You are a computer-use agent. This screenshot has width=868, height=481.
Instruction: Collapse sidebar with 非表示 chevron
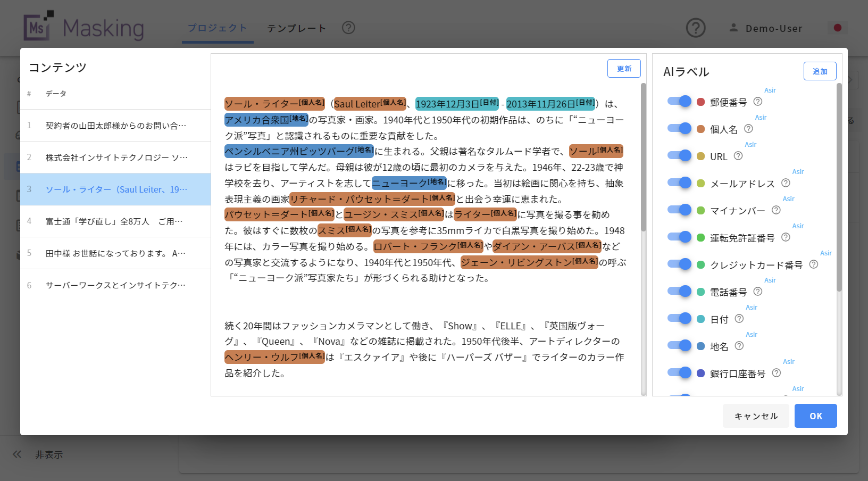(18, 454)
